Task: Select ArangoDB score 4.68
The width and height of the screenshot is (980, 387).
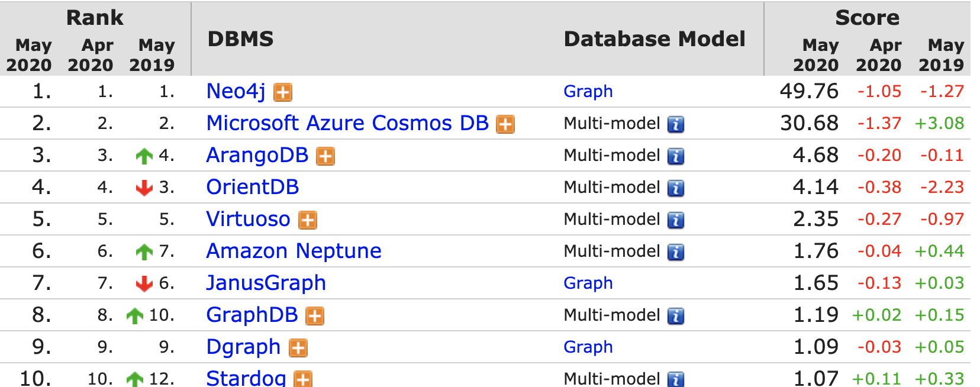Action: 815,155
